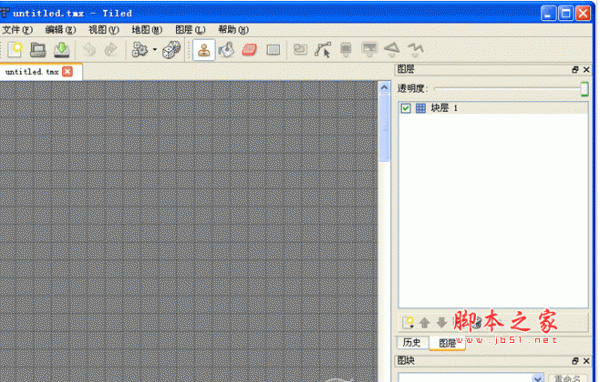600x382 pixels.
Task: Select the Insert Rectangle object tool
Action: click(x=369, y=50)
